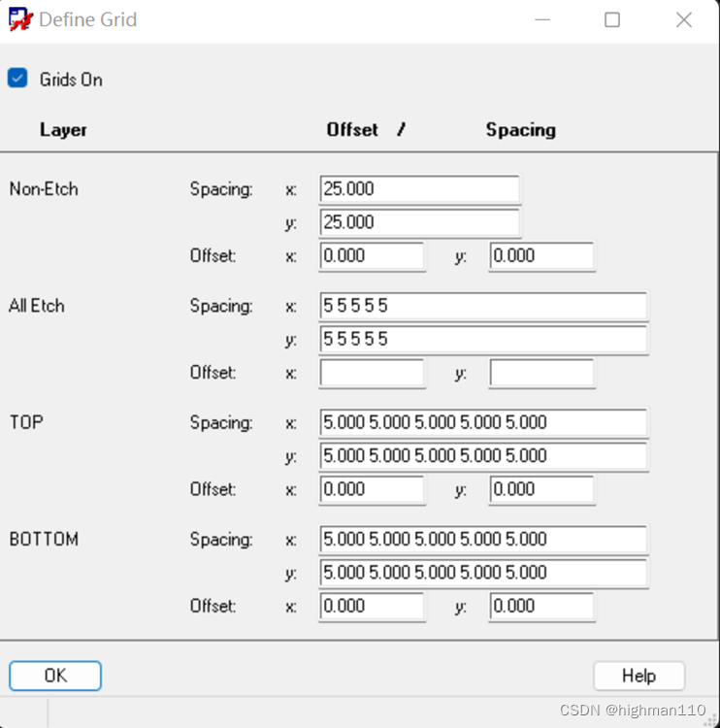Image resolution: width=720 pixels, height=728 pixels.
Task: Select the BOTTOM layer Spacing x field
Action: coord(483,540)
